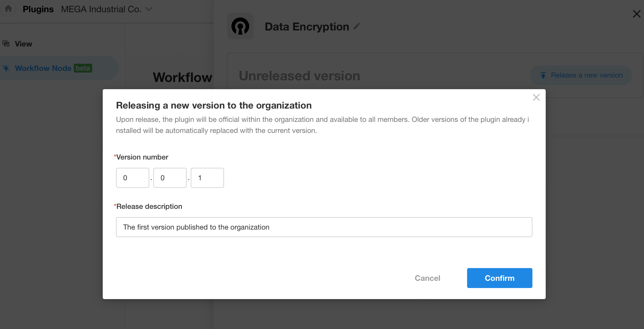Click the Unreleased version section header
This screenshot has width=644, height=329.
point(300,76)
